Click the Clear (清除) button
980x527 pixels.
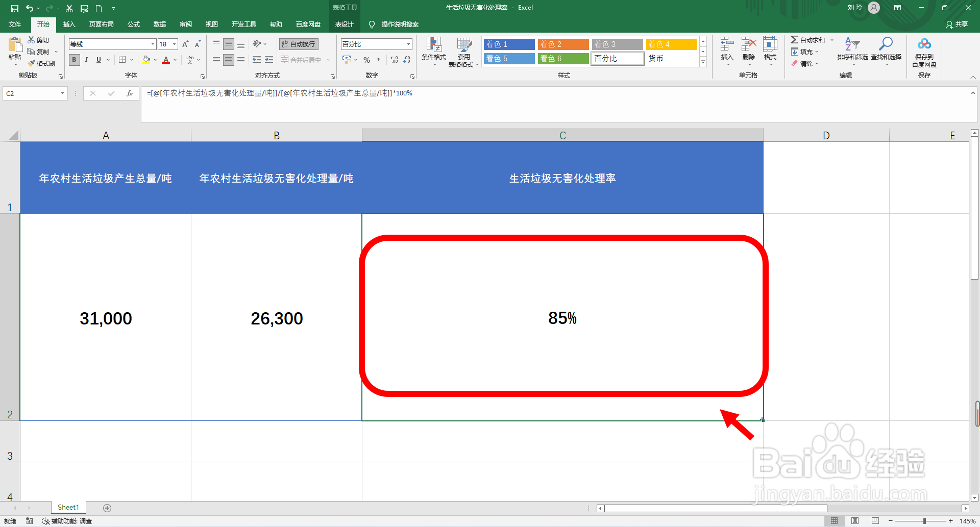click(804, 63)
